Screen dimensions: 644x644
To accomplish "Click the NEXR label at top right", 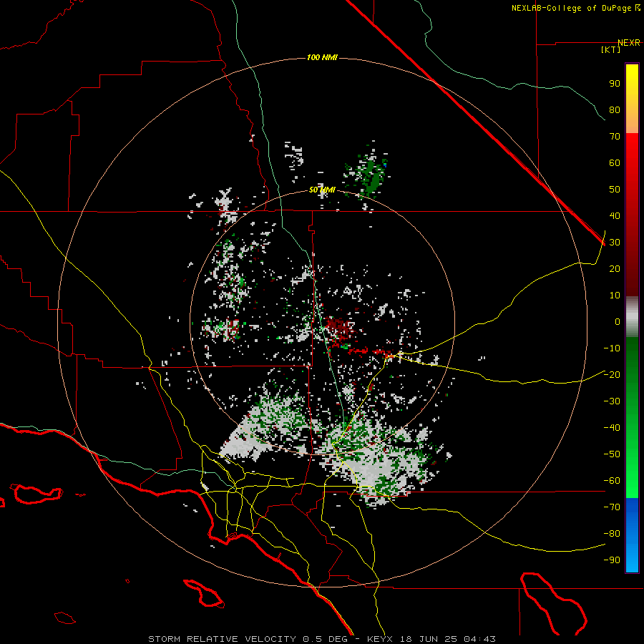I will tap(629, 43).
